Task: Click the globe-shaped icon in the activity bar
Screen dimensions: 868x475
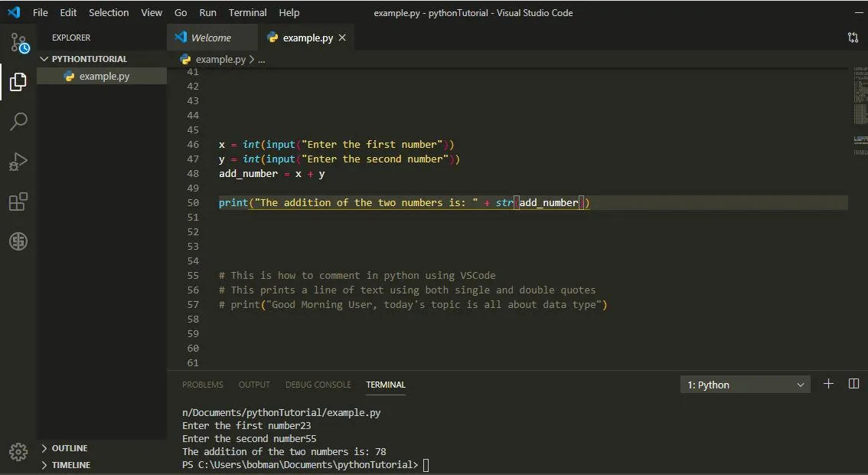Action: (x=18, y=241)
